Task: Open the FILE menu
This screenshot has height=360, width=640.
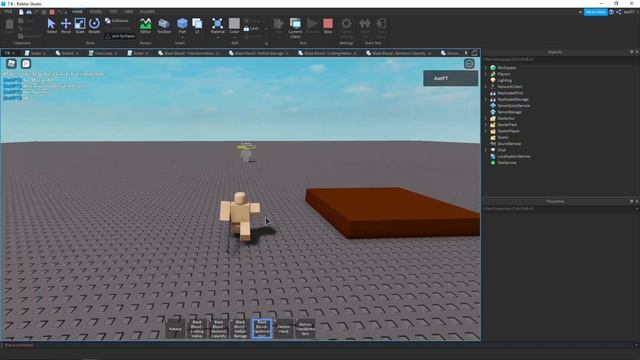Action: point(8,12)
